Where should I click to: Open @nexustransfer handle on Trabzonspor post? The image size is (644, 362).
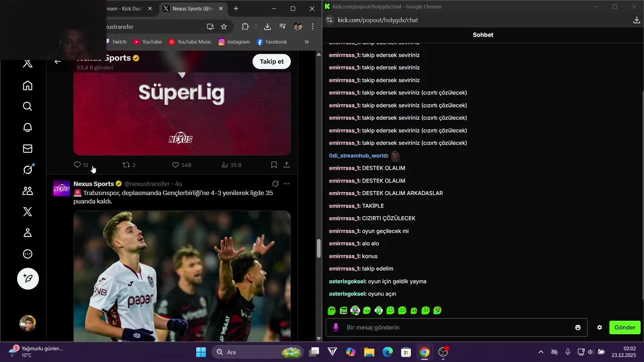146,184
